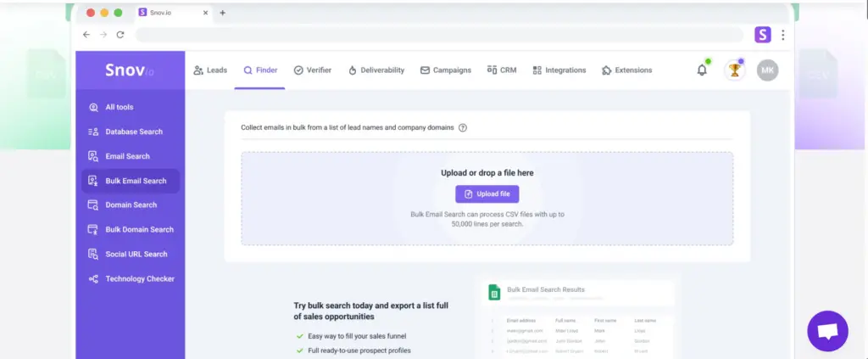
Task: Click the All tools icon
Action: click(x=93, y=108)
